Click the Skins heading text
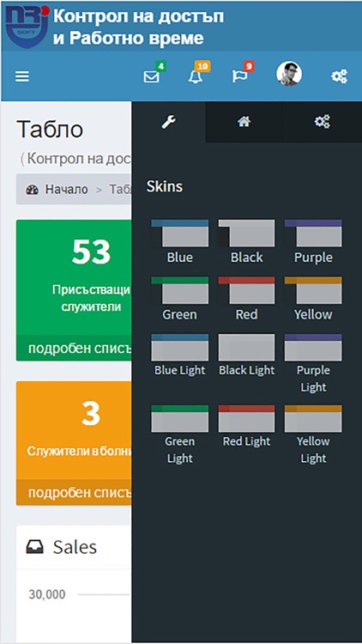The width and height of the screenshot is (362, 644). coord(165,187)
